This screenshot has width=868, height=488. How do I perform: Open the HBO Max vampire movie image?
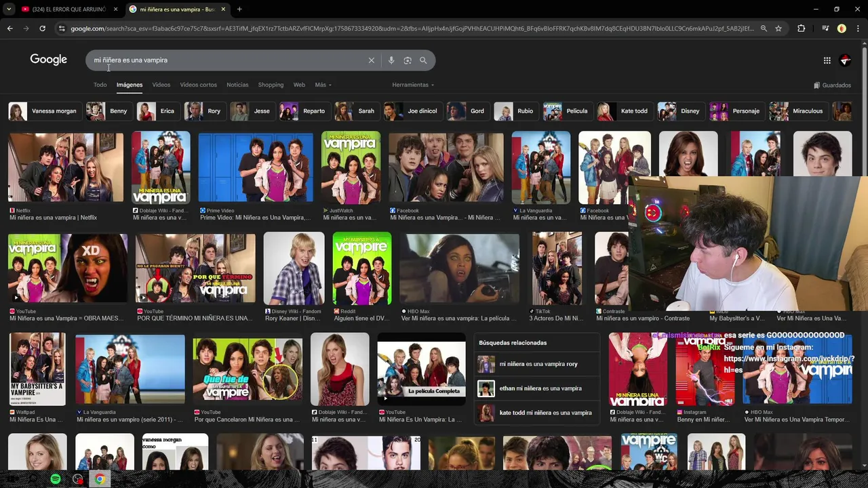tap(459, 268)
